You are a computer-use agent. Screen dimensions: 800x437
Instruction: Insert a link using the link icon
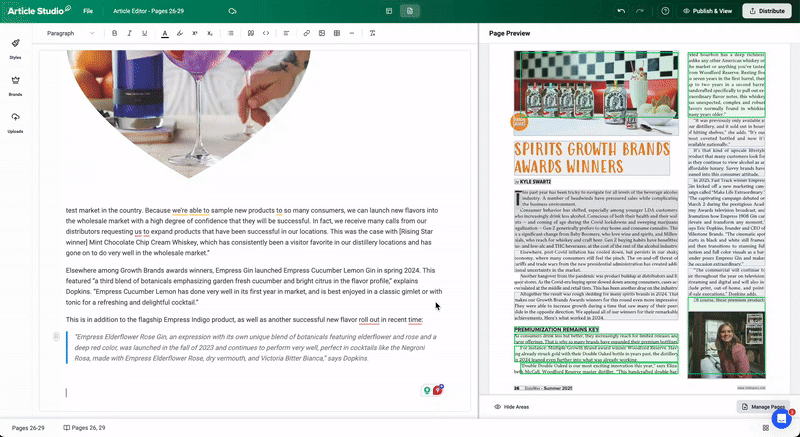306,33
